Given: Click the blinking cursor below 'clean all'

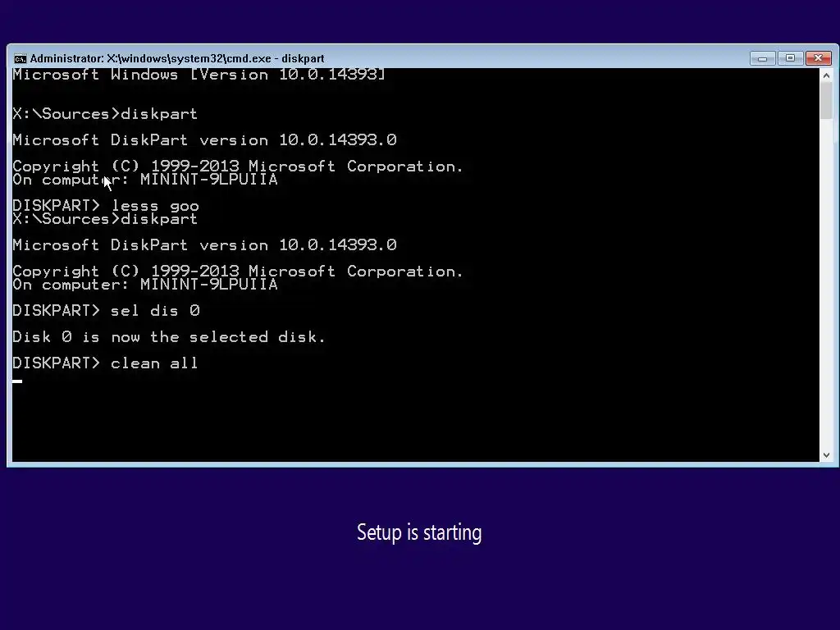Looking at the screenshot, I should point(17,381).
